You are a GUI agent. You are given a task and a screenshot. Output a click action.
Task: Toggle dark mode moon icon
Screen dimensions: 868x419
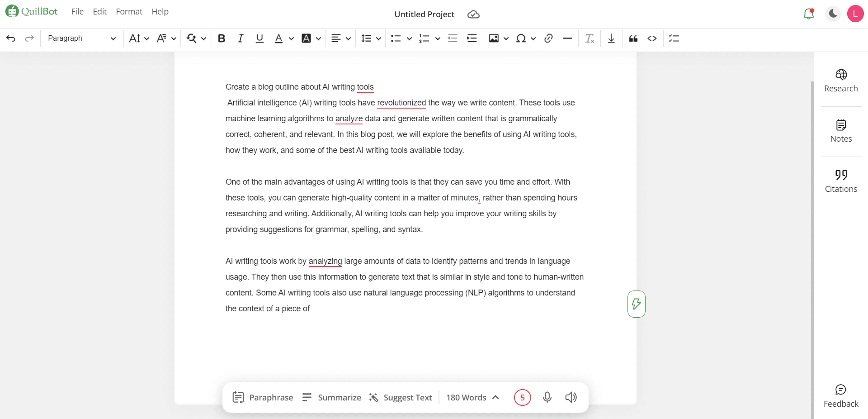tap(833, 14)
